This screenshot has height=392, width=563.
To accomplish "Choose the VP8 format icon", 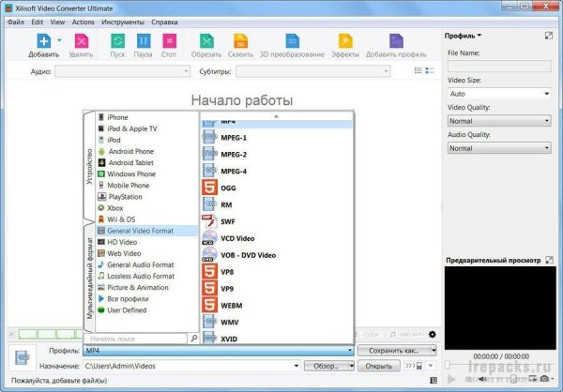I will tap(209, 272).
